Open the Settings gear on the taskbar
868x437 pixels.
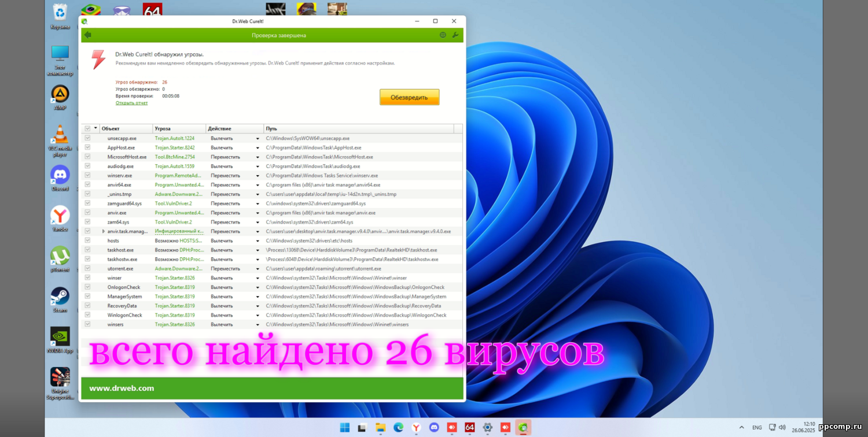coord(488,428)
